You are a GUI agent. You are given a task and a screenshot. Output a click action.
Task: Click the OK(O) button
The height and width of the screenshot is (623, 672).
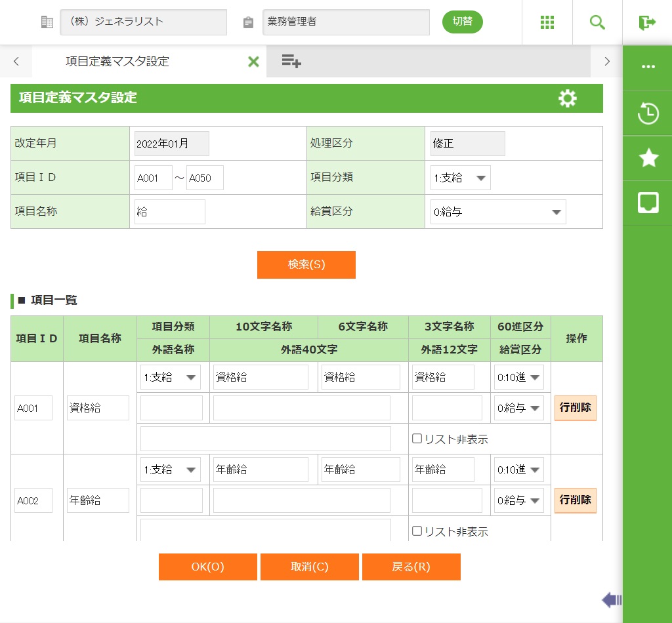click(207, 567)
